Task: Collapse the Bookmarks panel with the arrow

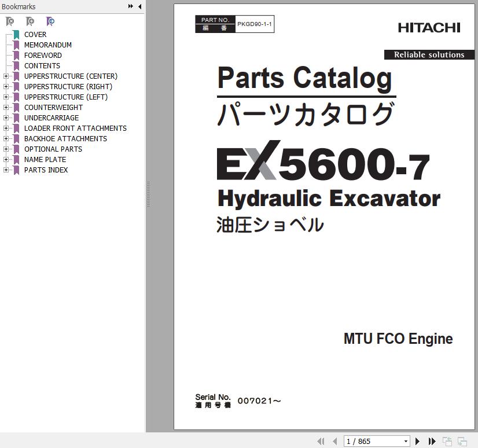Action: [140, 6]
